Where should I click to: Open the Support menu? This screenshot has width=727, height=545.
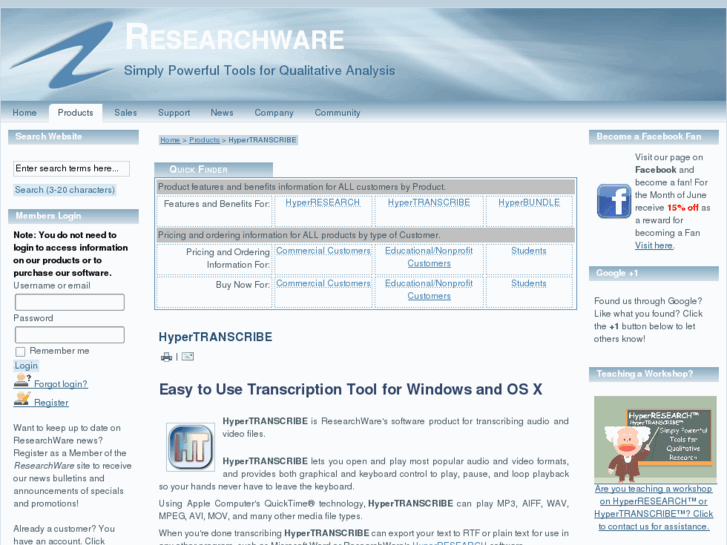pyautogui.click(x=174, y=113)
